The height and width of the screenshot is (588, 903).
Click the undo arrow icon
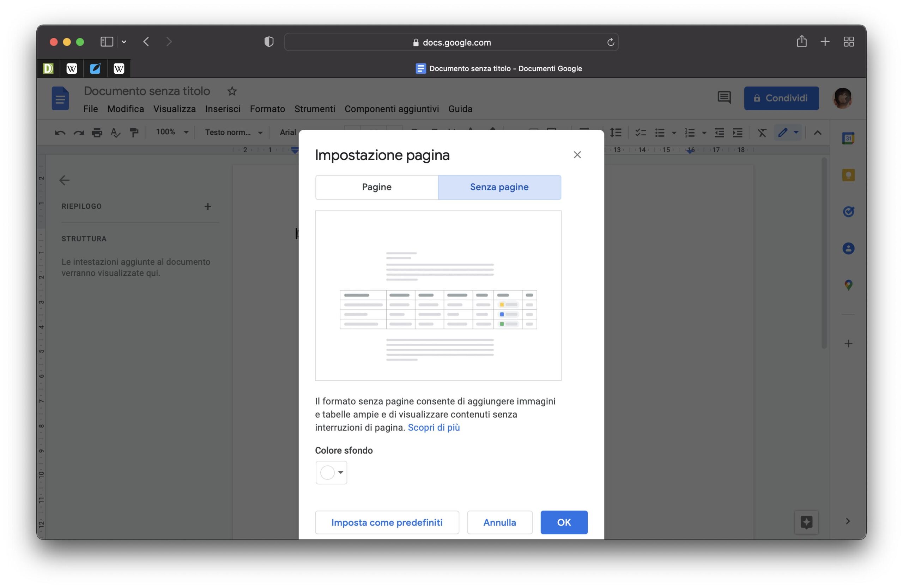point(60,133)
